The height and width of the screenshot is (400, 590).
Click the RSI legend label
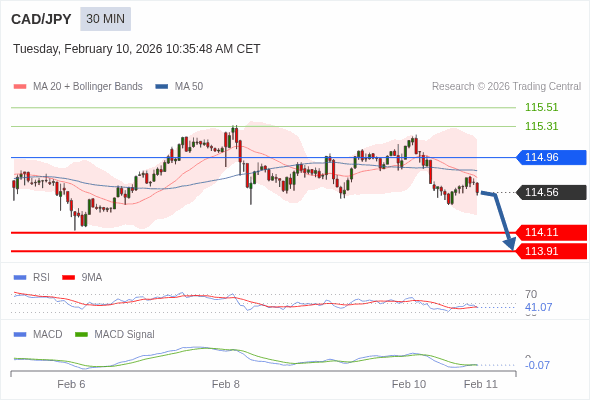tap(41, 278)
